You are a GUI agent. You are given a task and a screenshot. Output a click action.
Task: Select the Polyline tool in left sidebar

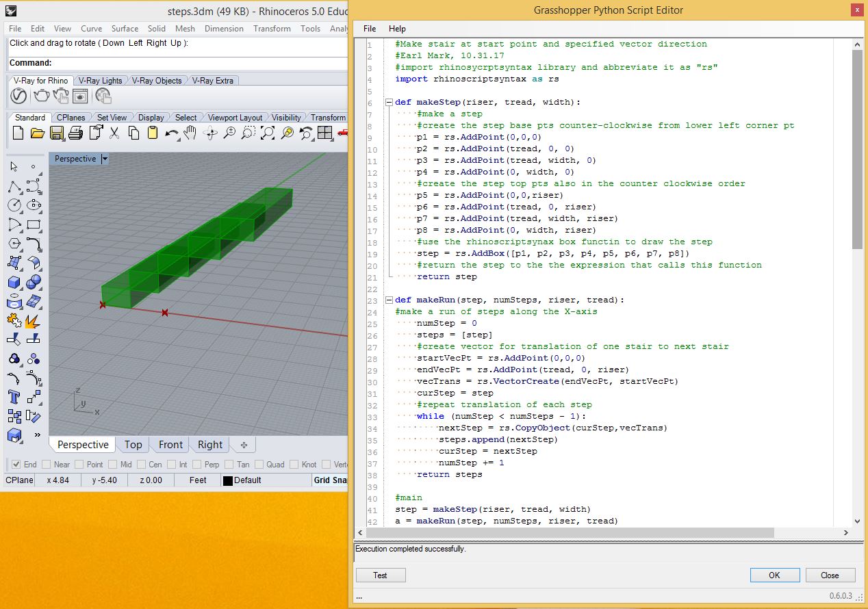[14, 185]
